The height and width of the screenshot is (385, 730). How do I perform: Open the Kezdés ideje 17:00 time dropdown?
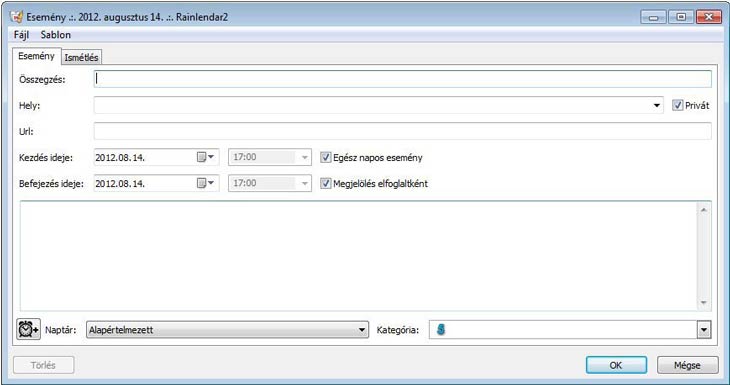coord(304,157)
